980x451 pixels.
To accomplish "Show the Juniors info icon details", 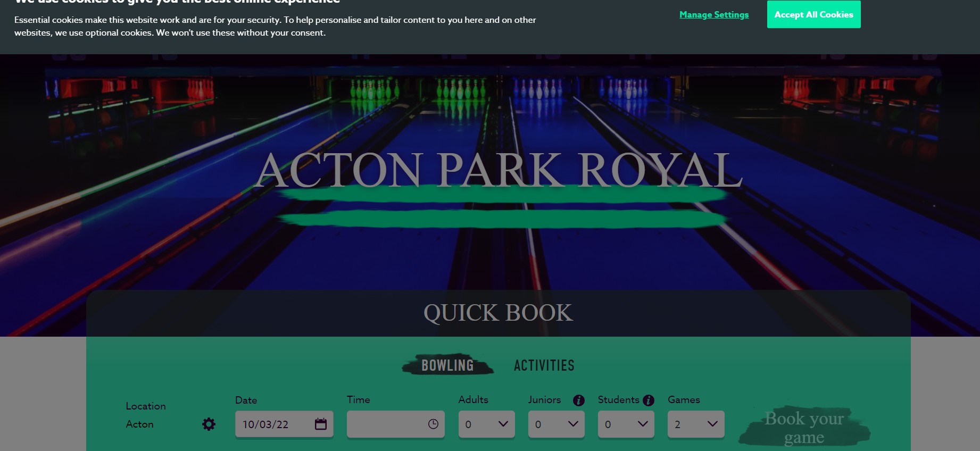I will coord(578,400).
